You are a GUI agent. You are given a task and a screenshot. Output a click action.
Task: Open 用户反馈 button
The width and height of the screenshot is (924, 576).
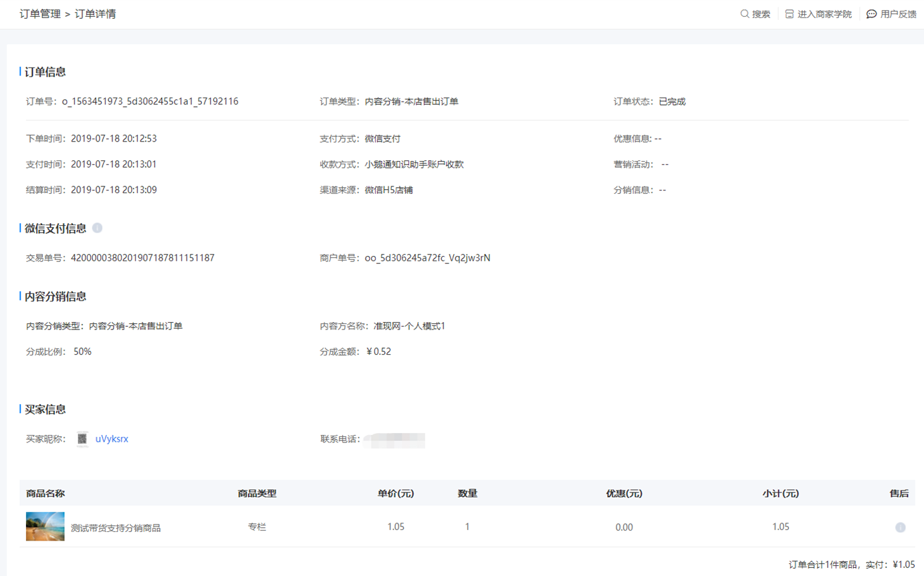tap(898, 14)
